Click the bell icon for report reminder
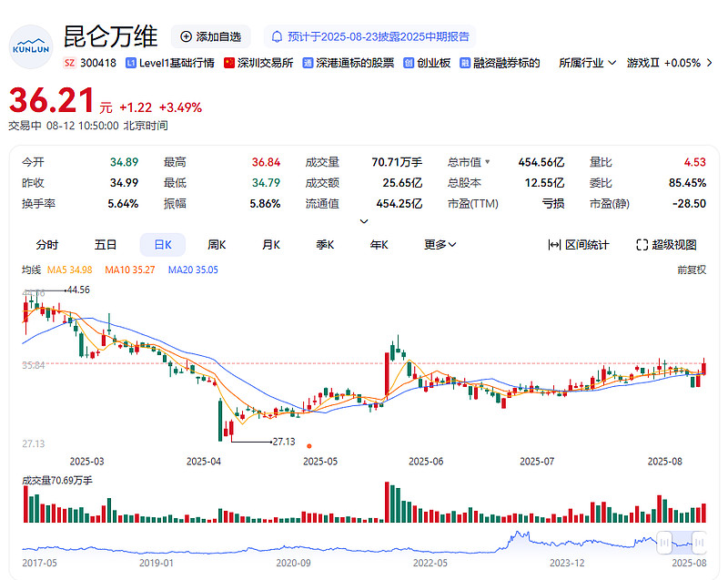This screenshot has height=580, width=728. (277, 36)
